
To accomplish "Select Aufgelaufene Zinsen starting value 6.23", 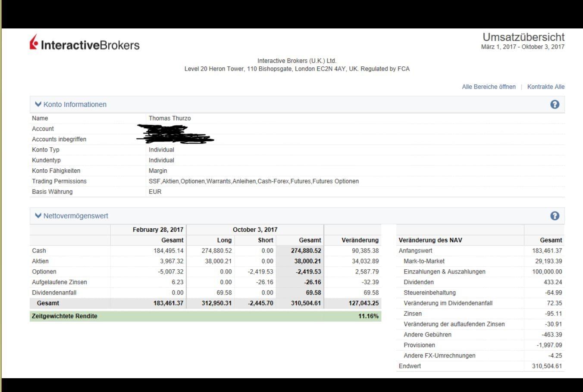I will [177, 282].
